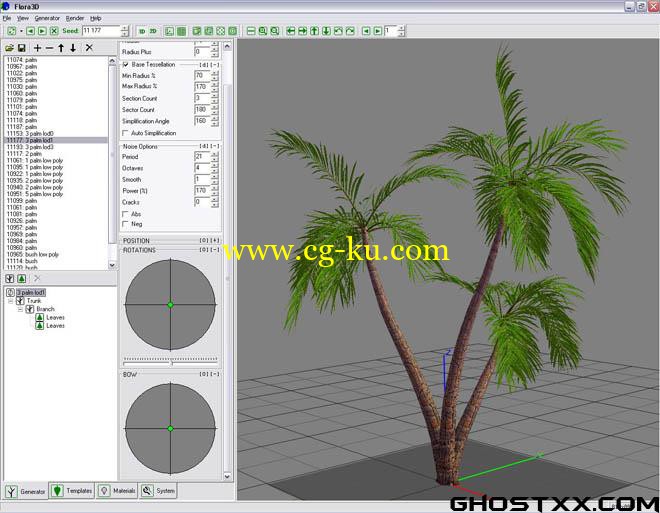Add a leaves node icon above tree

point(21,279)
